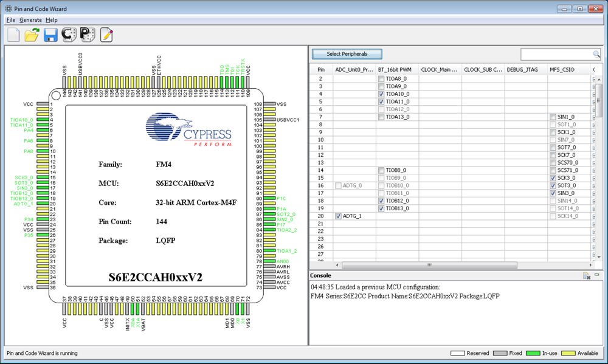Clear the console with its toolbar icon
The image size is (608, 364).
586,276
